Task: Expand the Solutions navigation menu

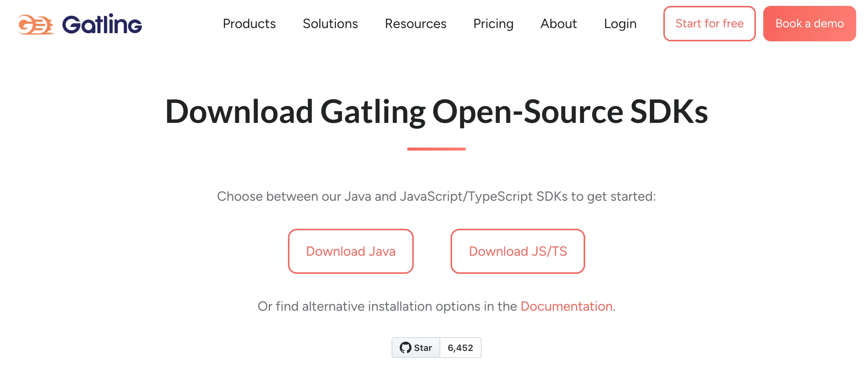Action: pos(330,24)
